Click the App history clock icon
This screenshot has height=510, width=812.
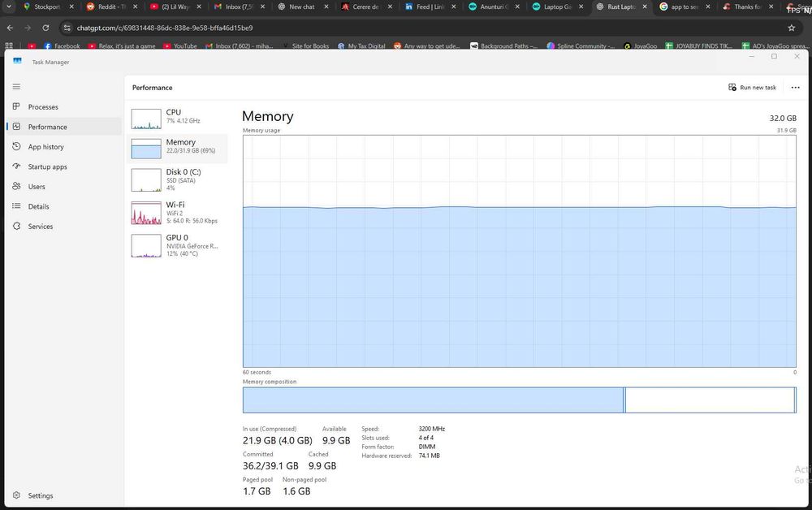click(16, 146)
